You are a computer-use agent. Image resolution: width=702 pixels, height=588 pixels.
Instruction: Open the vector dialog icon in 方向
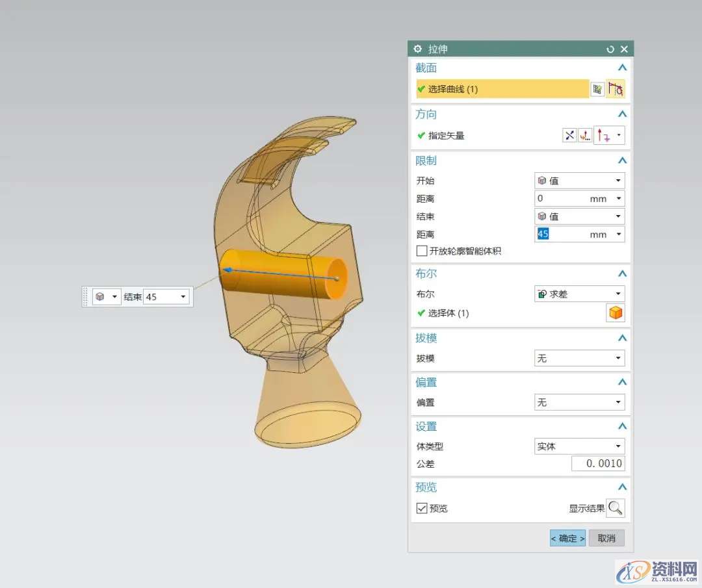click(x=586, y=136)
